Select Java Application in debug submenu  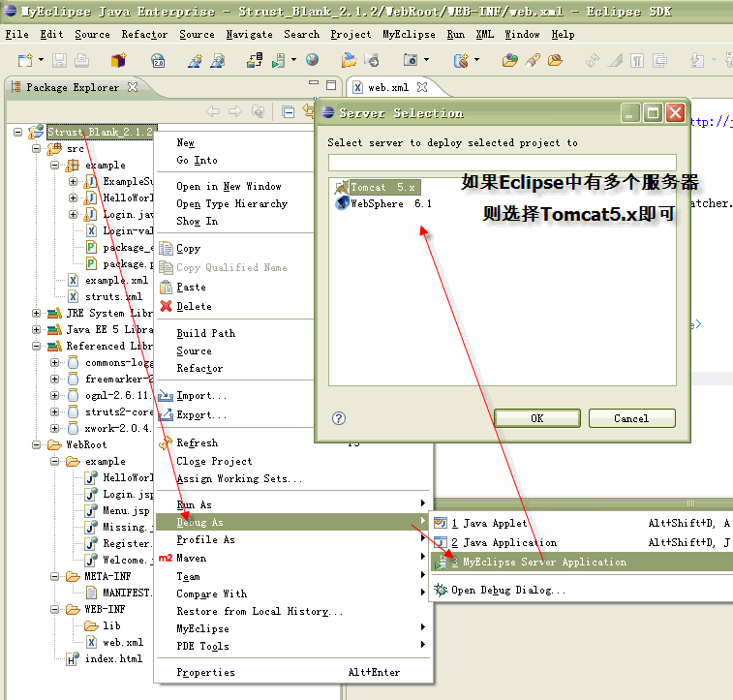click(x=582, y=542)
